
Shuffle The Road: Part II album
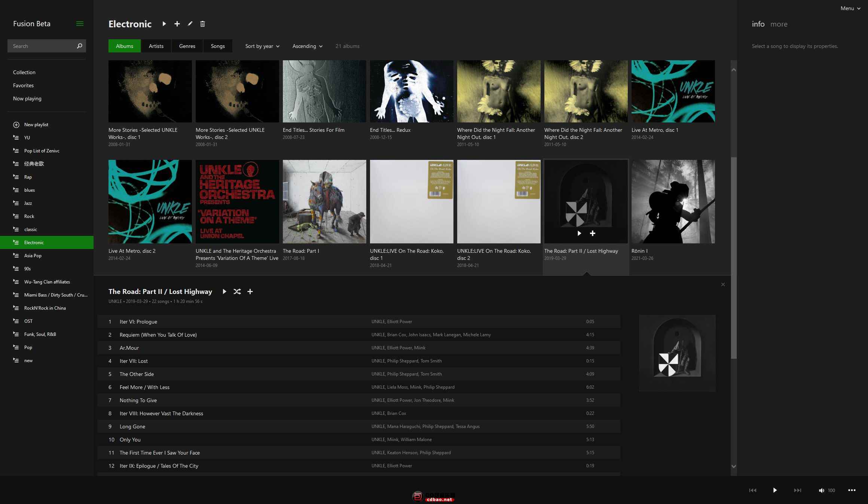pyautogui.click(x=237, y=291)
